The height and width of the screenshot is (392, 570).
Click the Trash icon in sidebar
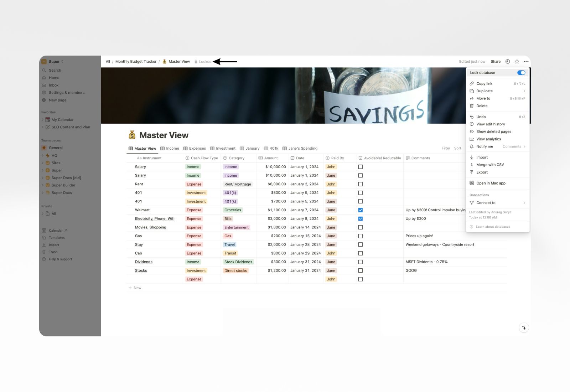click(x=44, y=252)
